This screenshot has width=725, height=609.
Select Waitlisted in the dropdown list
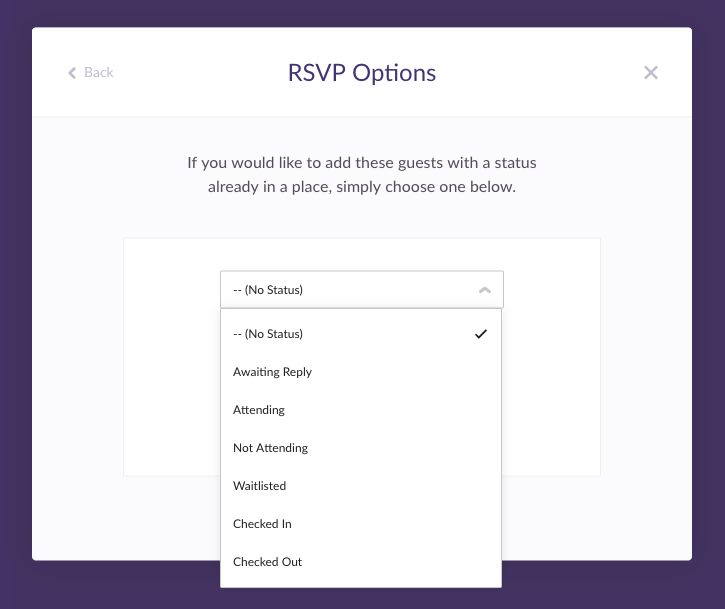tap(361, 486)
